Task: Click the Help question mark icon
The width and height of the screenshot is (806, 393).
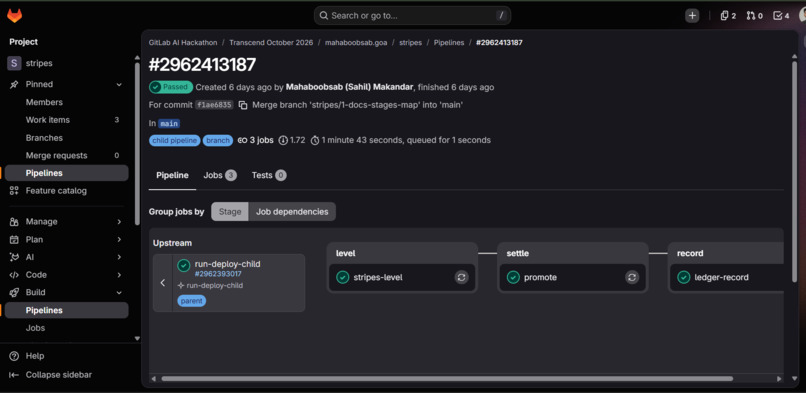Action: click(14, 356)
